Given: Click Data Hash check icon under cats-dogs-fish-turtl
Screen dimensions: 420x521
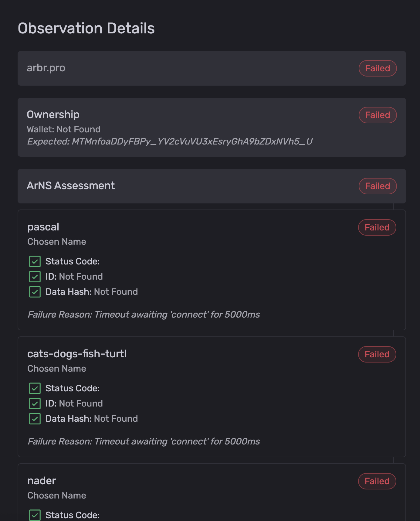Looking at the screenshot, I should (35, 419).
